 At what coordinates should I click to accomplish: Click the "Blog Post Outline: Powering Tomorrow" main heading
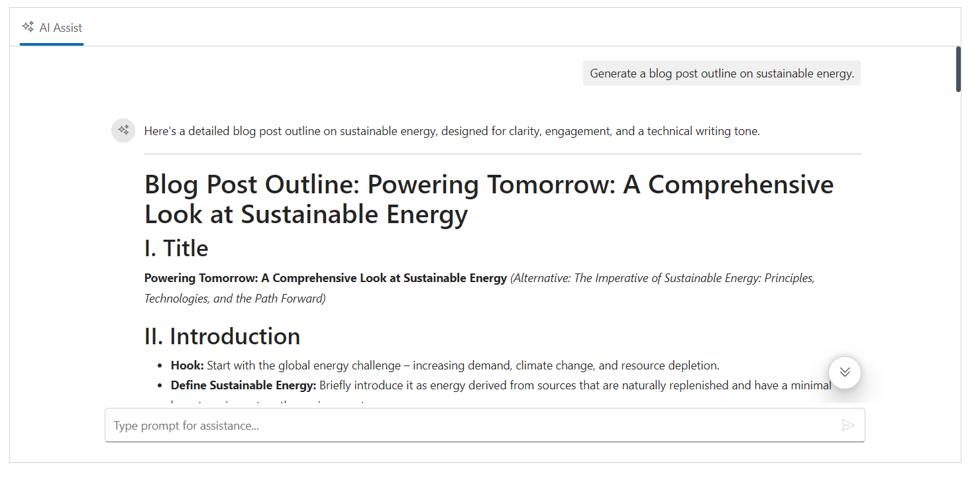(x=488, y=199)
